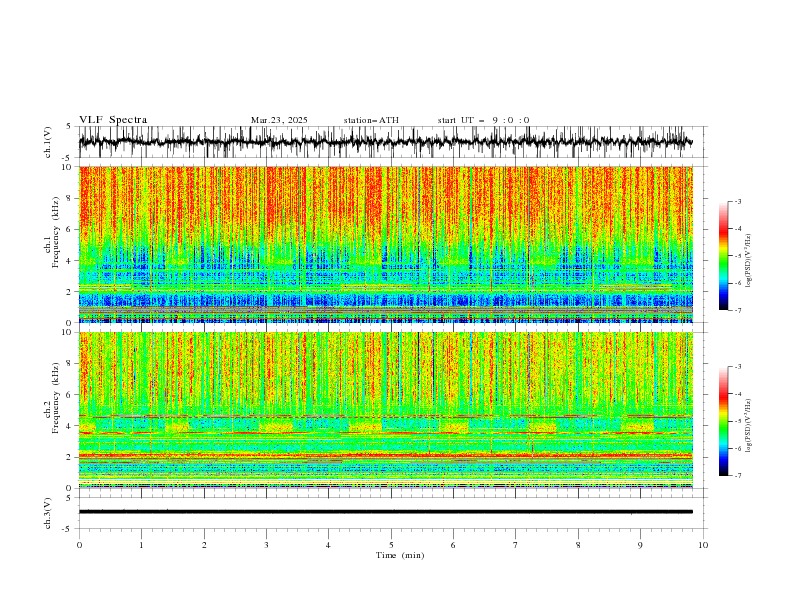Click the ch.1 frequency tick label "4"
This screenshot has height=612, width=792.
coord(71,261)
